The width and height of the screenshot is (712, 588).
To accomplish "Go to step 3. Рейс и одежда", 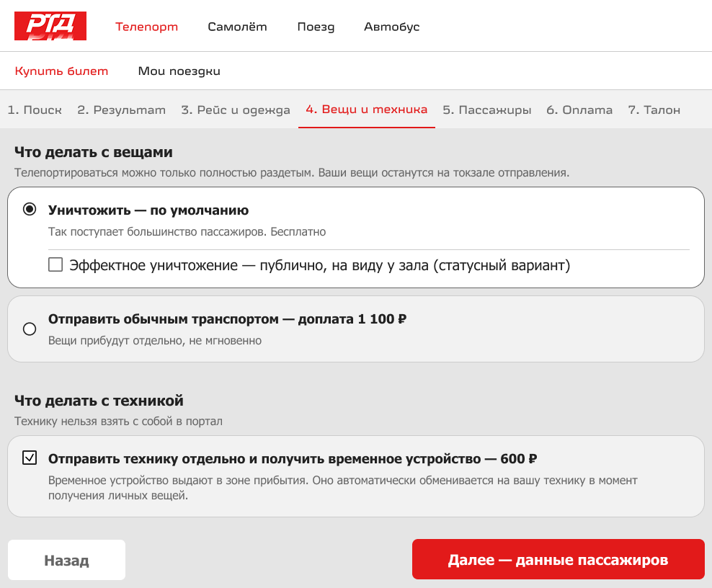I will [x=236, y=110].
